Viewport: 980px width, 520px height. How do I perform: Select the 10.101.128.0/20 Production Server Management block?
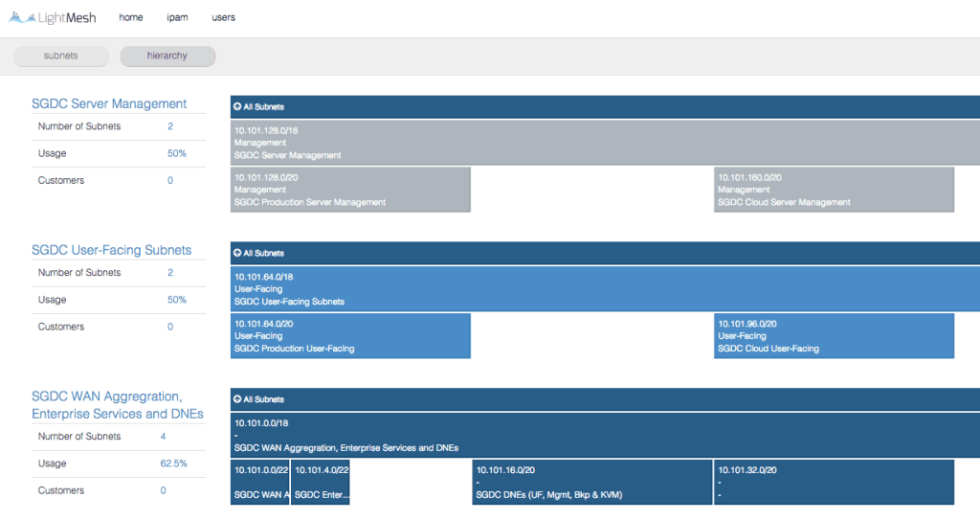(x=350, y=190)
